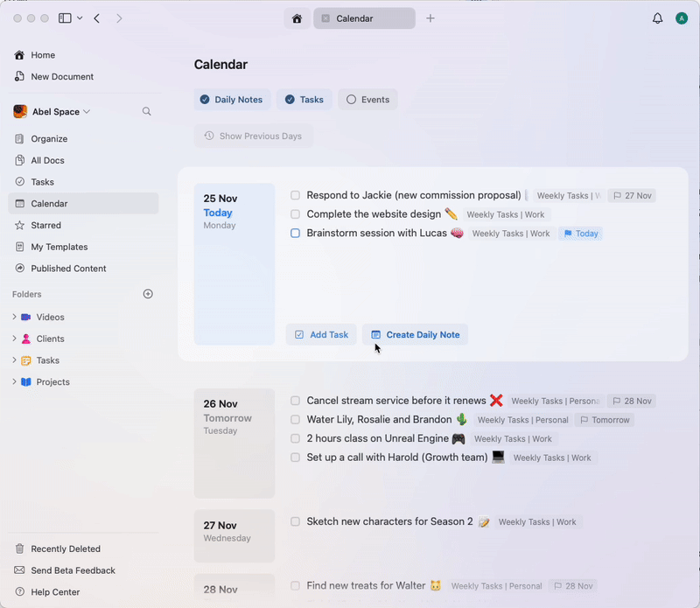The height and width of the screenshot is (608, 700).
Task: Check off the Brainstorm session with Lucas task
Action: (x=295, y=234)
